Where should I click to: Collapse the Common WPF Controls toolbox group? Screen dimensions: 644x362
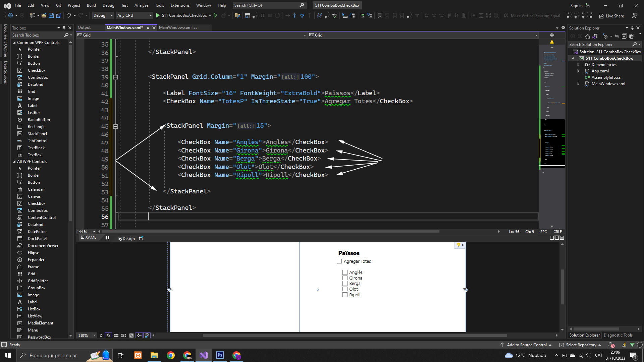(14, 43)
